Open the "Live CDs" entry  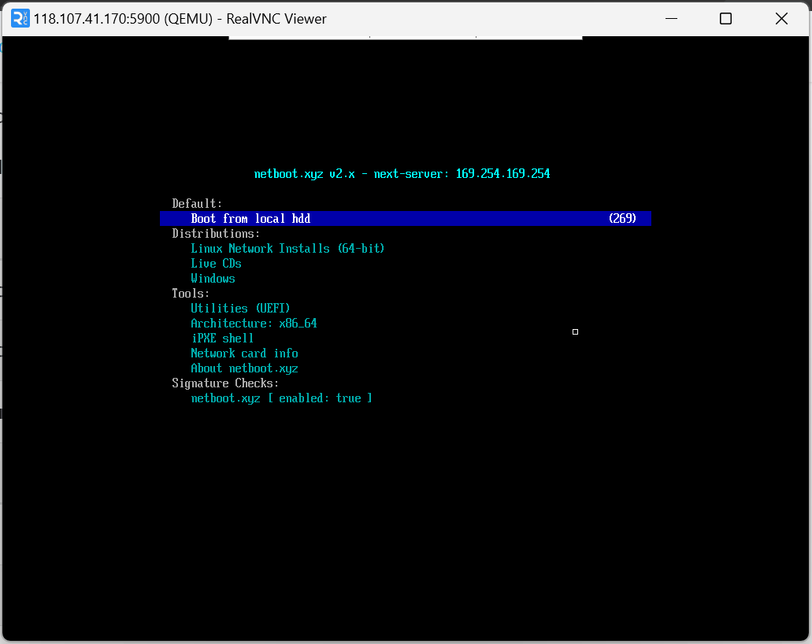(216, 263)
